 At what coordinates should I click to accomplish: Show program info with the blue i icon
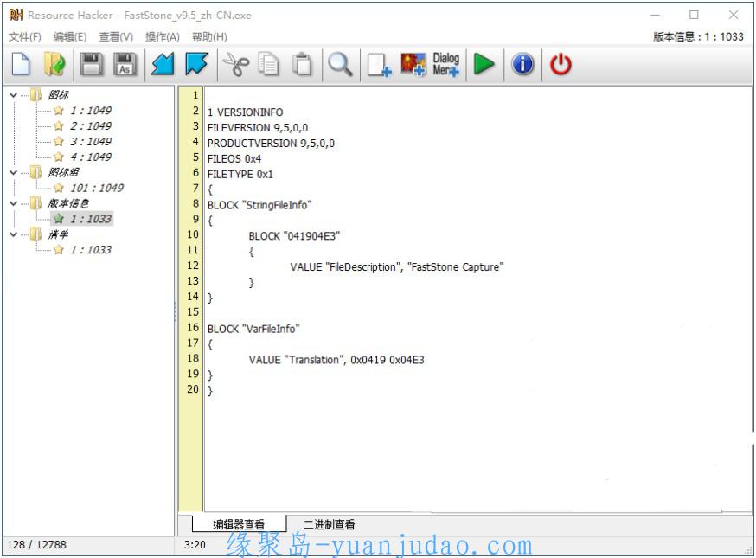(x=523, y=64)
